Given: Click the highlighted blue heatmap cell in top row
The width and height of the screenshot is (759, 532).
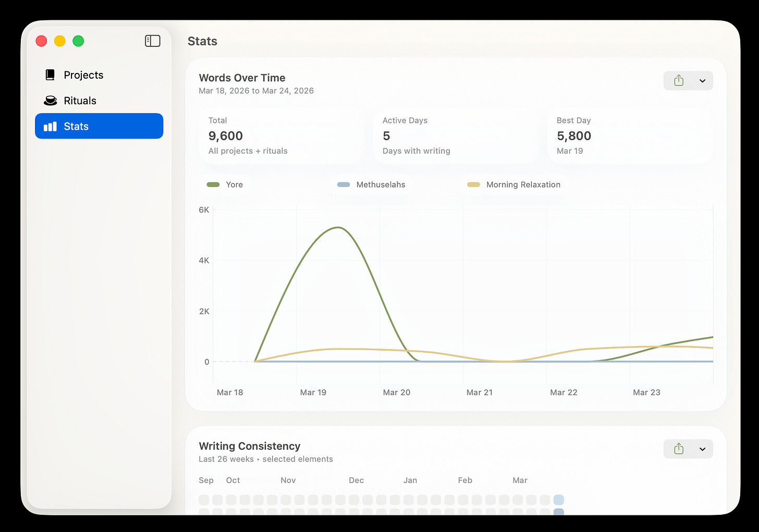Looking at the screenshot, I should [x=558, y=500].
